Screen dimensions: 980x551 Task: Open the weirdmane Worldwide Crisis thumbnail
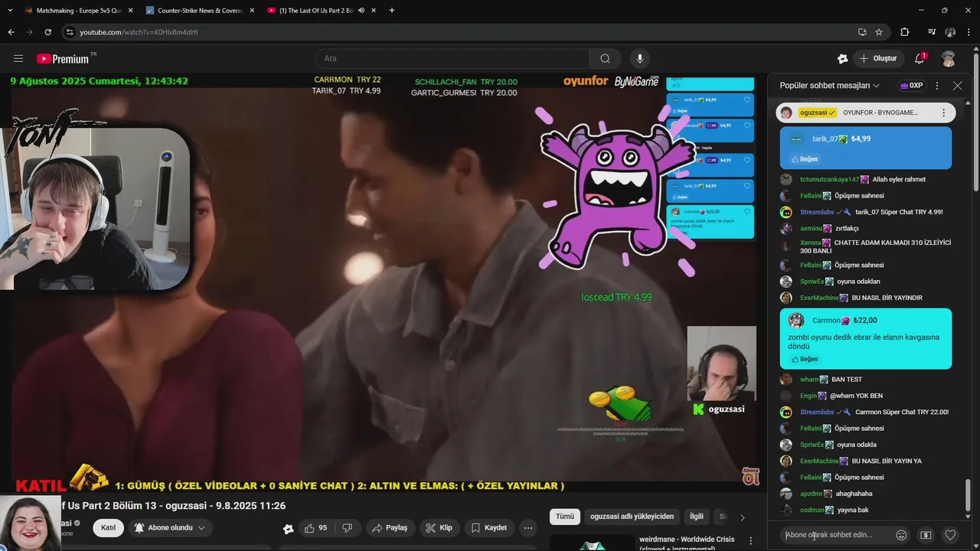(593, 543)
